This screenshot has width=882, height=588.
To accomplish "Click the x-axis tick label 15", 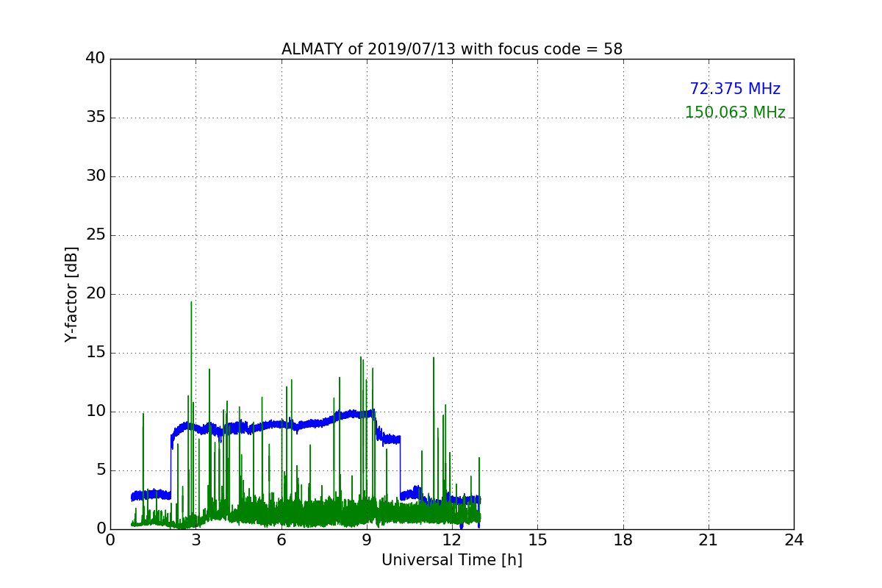I will (537, 539).
